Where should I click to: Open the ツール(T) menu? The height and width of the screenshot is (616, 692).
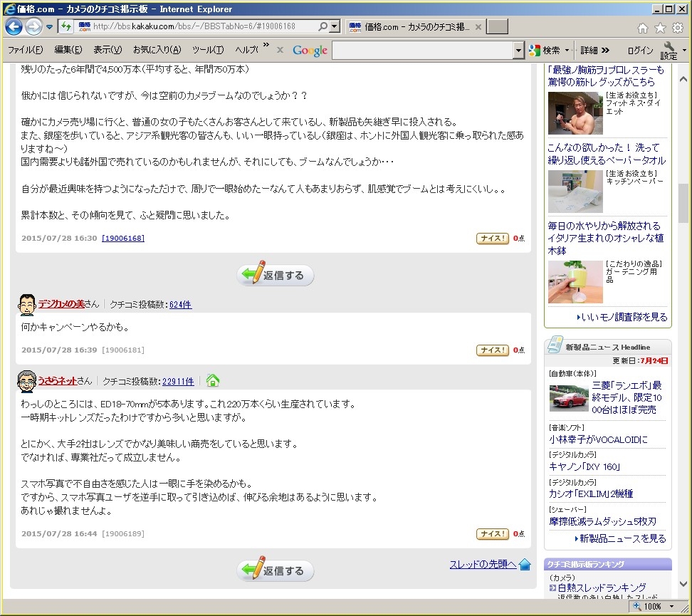[x=208, y=50]
